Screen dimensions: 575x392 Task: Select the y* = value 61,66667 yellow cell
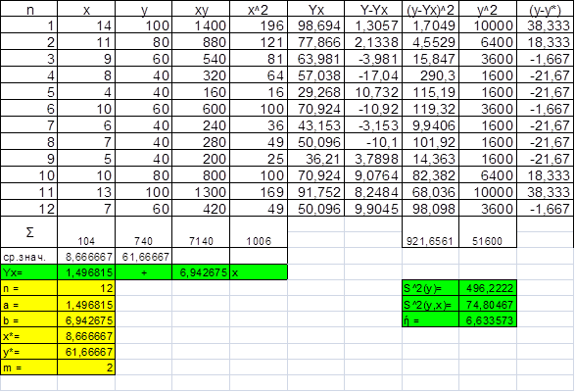pyautogui.click(x=86, y=352)
